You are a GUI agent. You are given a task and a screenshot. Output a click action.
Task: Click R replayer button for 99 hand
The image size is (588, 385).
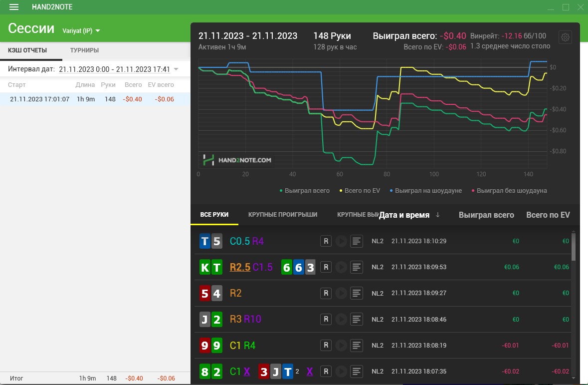pos(326,345)
